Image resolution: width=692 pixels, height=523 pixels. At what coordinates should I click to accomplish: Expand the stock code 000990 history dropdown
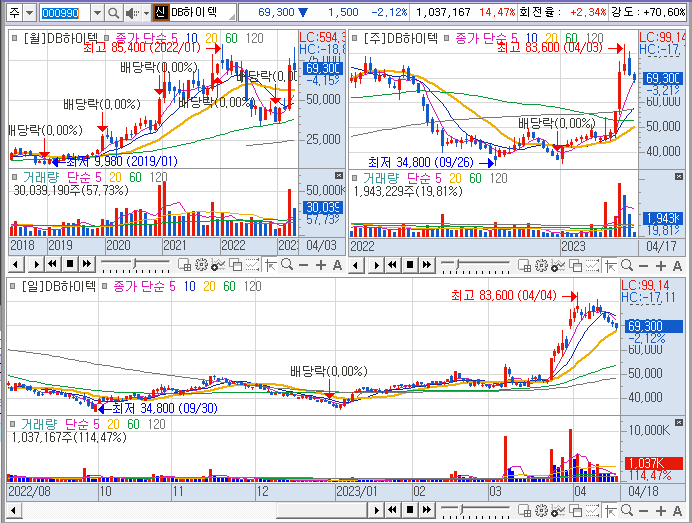[x=97, y=13]
